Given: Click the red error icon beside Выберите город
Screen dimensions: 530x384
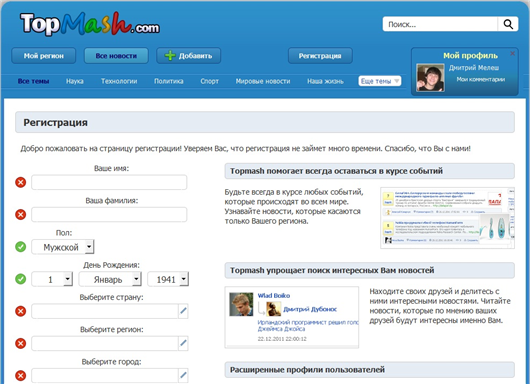Looking at the screenshot, I should [21, 376].
